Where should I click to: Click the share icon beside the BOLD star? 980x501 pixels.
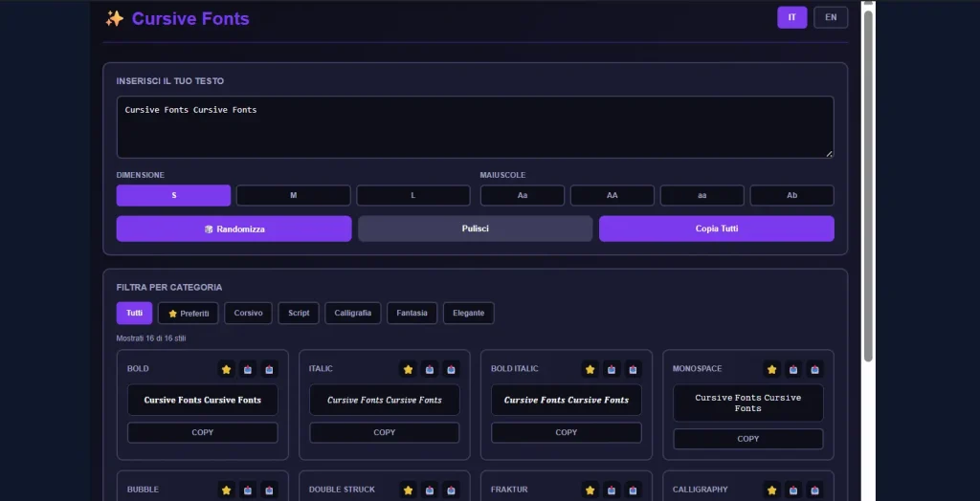pyautogui.click(x=248, y=369)
